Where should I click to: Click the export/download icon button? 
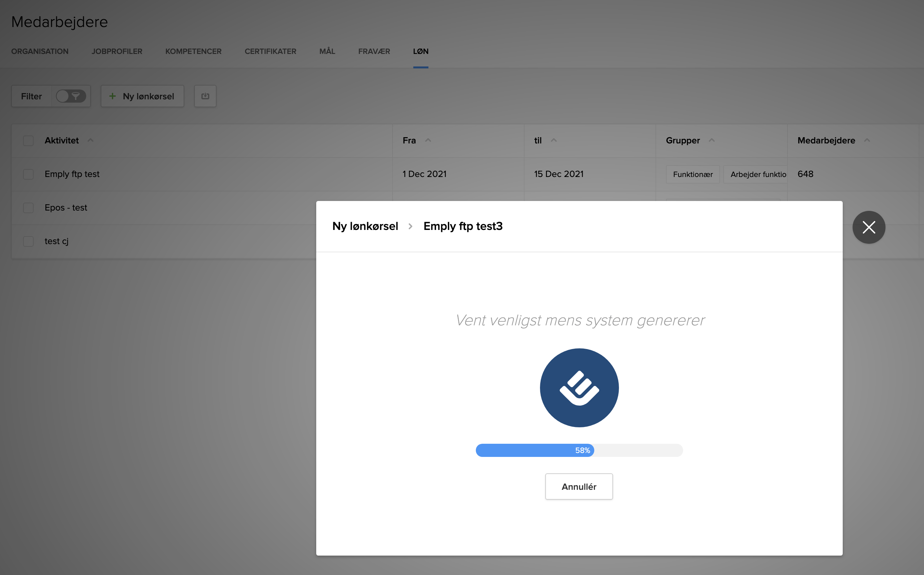(x=205, y=96)
